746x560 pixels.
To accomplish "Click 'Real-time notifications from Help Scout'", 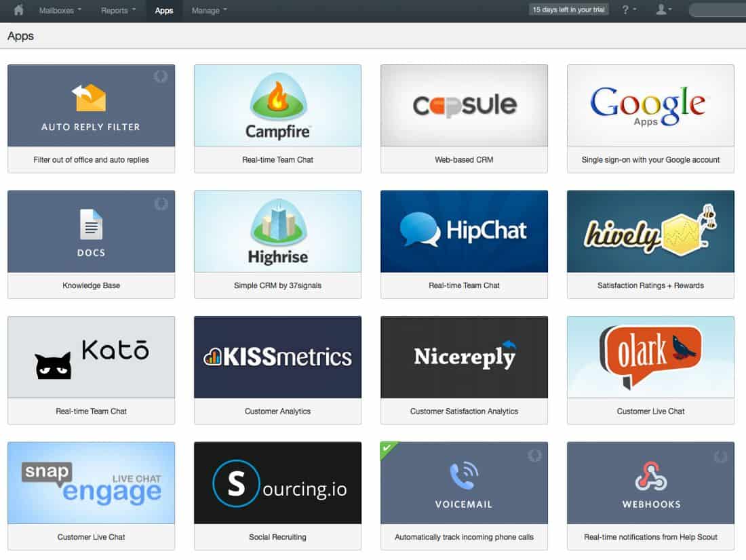I will (x=650, y=537).
